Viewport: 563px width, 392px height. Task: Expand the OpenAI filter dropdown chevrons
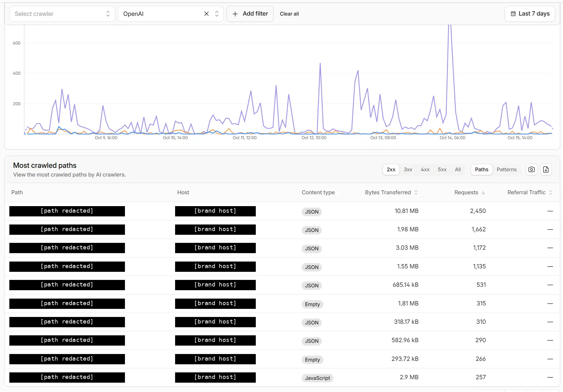click(217, 14)
